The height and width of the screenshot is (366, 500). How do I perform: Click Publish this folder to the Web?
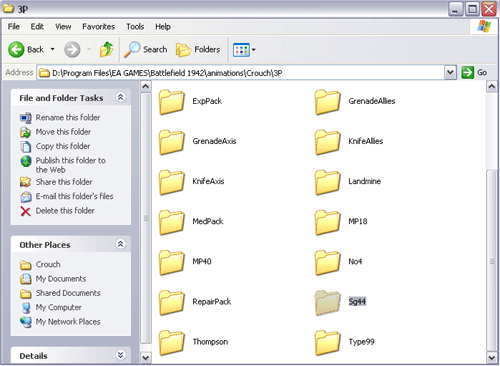[70, 165]
